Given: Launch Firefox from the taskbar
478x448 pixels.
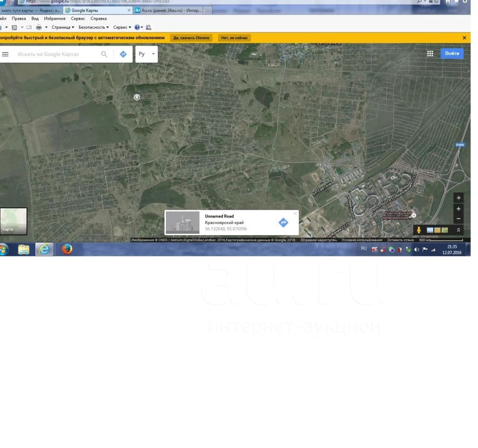Looking at the screenshot, I should pyautogui.click(x=67, y=250).
